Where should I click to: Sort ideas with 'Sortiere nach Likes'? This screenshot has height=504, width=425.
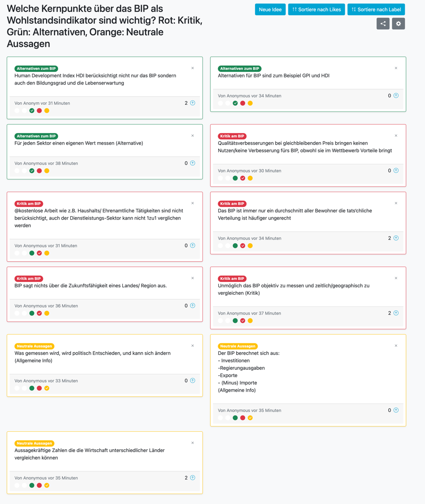tap(316, 9)
